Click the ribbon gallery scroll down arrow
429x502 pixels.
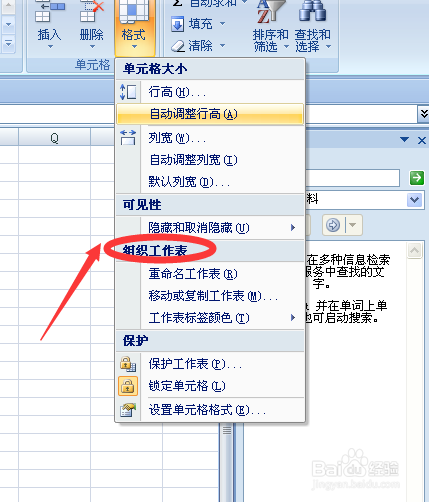(x=8, y=25)
